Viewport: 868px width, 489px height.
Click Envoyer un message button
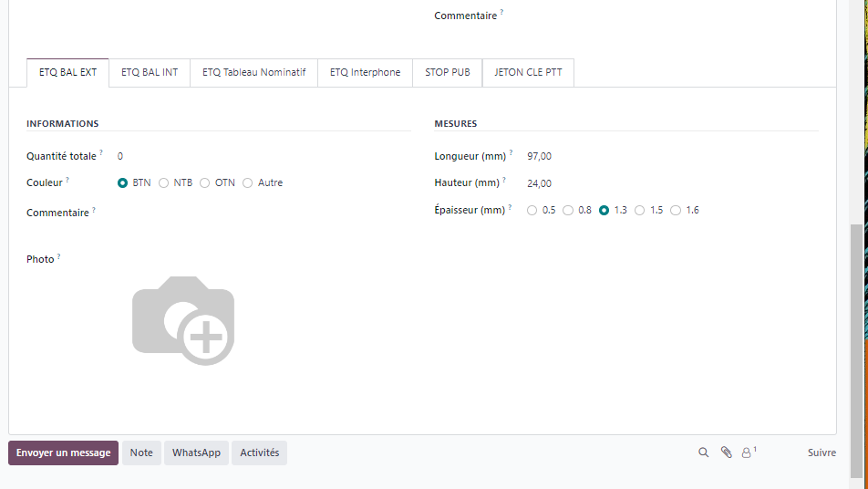click(x=63, y=453)
